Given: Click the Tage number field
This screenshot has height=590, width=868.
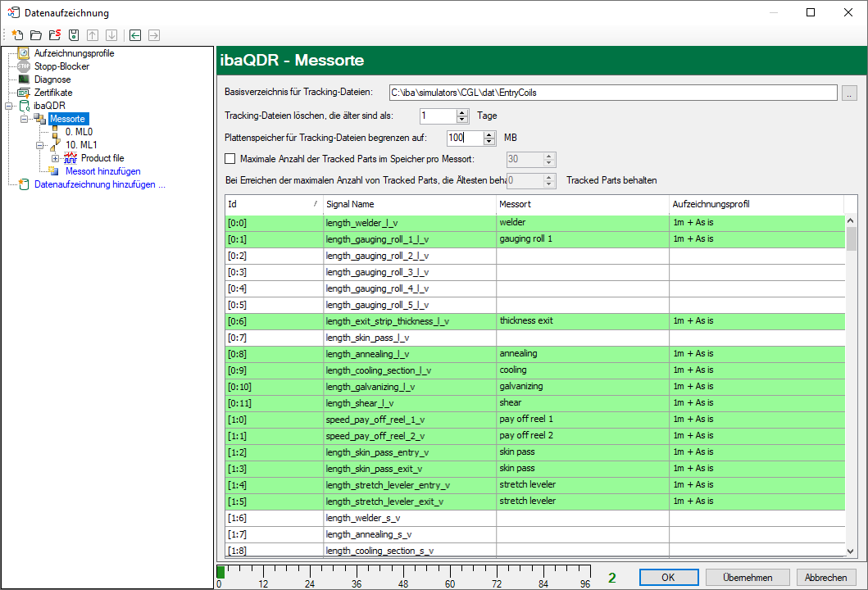Looking at the screenshot, I should click(x=438, y=116).
